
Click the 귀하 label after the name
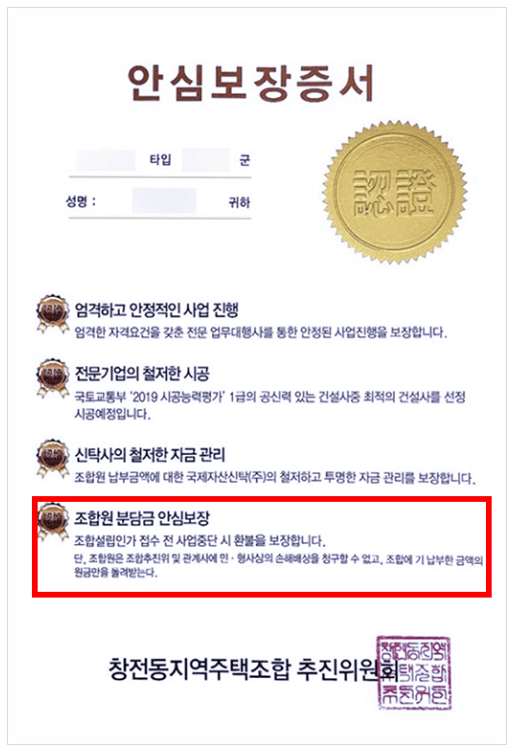[x=239, y=203]
